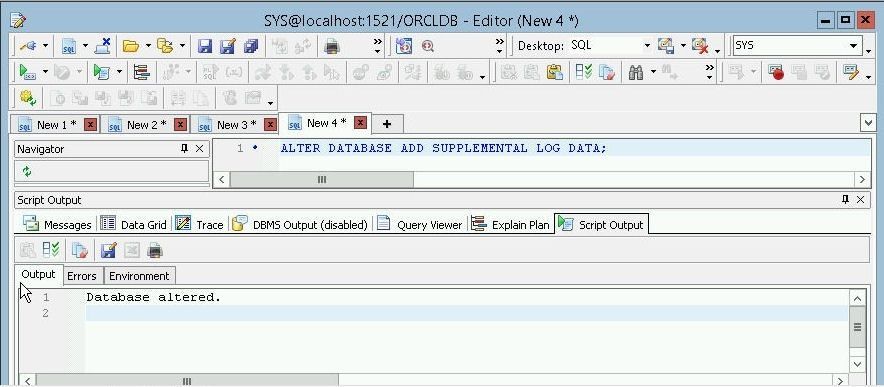The height and width of the screenshot is (387, 884).
Task: Close the Script Output panel
Action: [860, 200]
